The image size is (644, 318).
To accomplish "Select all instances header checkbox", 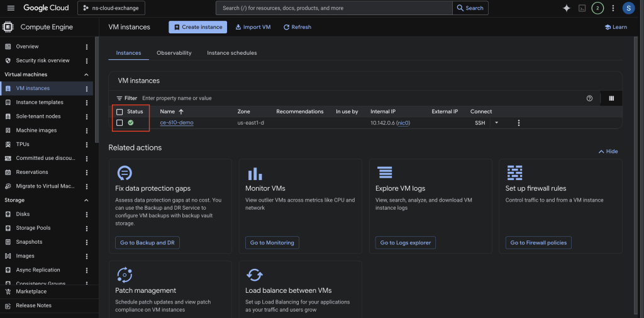I will [x=119, y=112].
